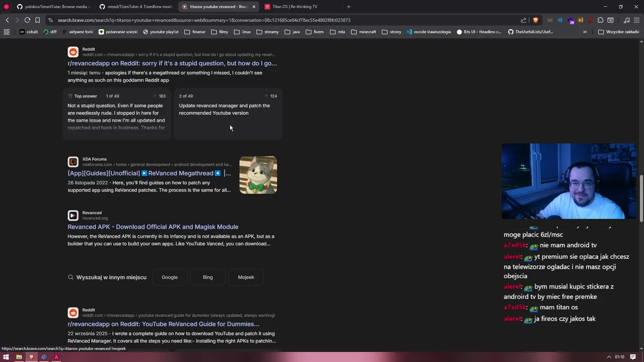Open the red feather extension icon
644x362 pixels.
pos(590,20)
